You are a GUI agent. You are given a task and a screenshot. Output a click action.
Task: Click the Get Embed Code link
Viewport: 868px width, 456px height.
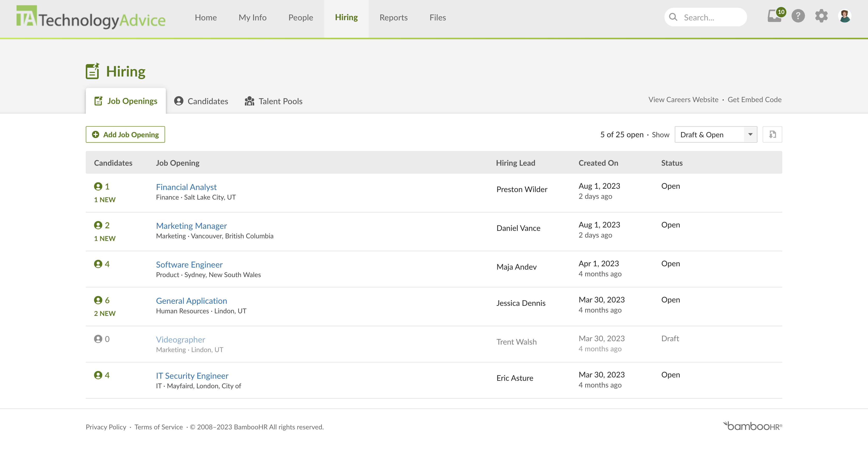pyautogui.click(x=754, y=100)
